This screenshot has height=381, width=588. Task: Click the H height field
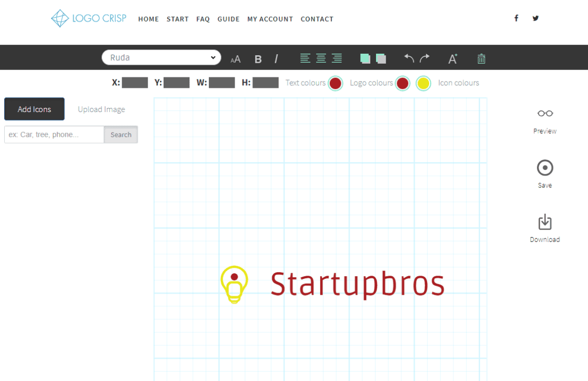click(x=266, y=83)
